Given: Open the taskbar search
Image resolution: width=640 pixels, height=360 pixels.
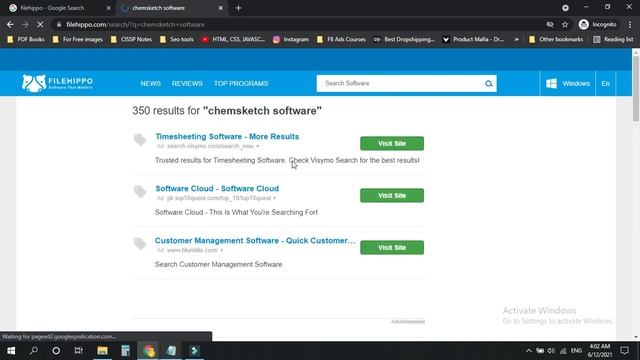Looking at the screenshot, I should click(x=34, y=351).
